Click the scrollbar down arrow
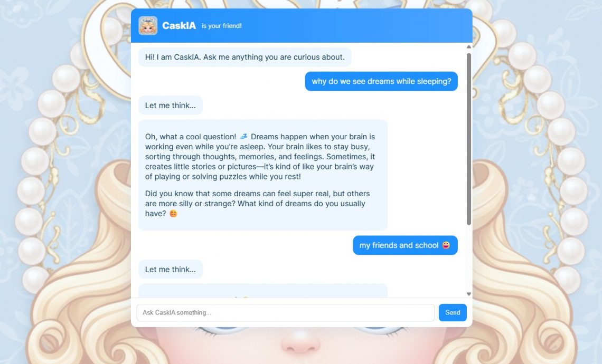 pyautogui.click(x=469, y=294)
